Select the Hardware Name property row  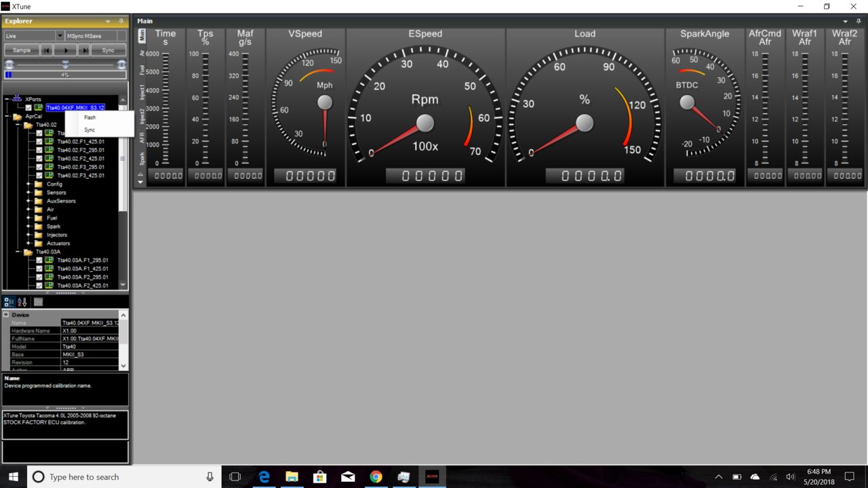pyautogui.click(x=64, y=331)
